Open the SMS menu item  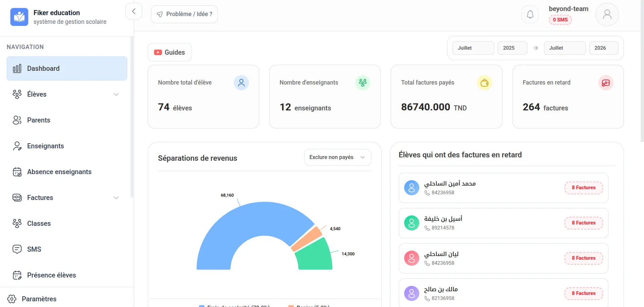[34, 249]
